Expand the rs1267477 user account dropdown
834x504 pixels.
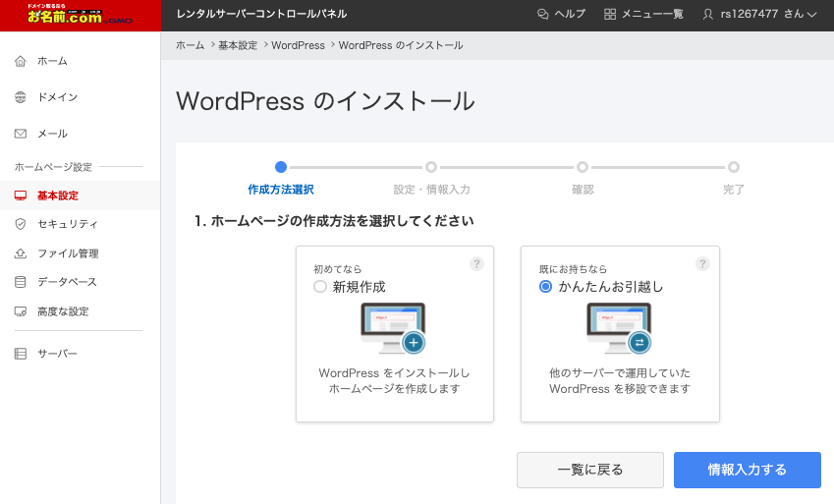click(x=759, y=14)
